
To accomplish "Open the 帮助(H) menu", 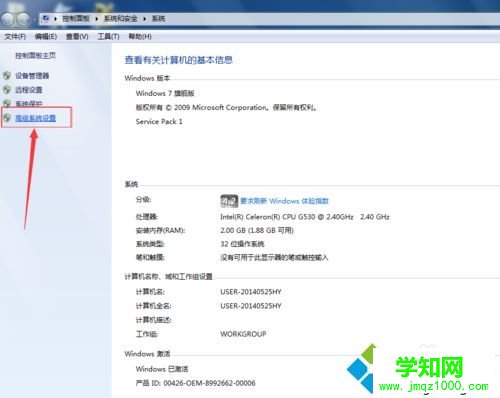I will tap(140, 36).
